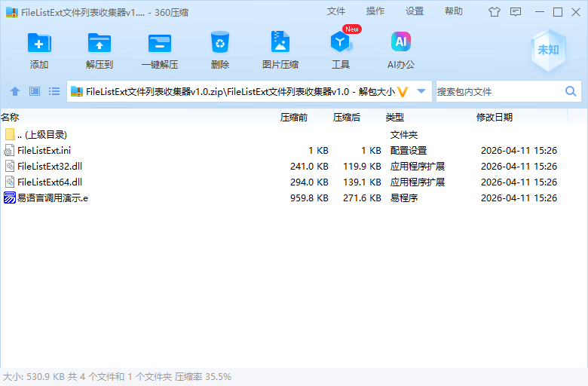Sort by the 压缩前 column header

pyautogui.click(x=306, y=118)
